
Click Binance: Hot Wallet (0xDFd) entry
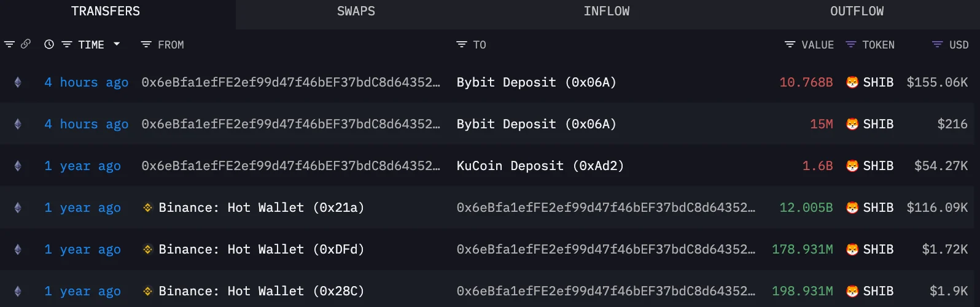point(261,249)
